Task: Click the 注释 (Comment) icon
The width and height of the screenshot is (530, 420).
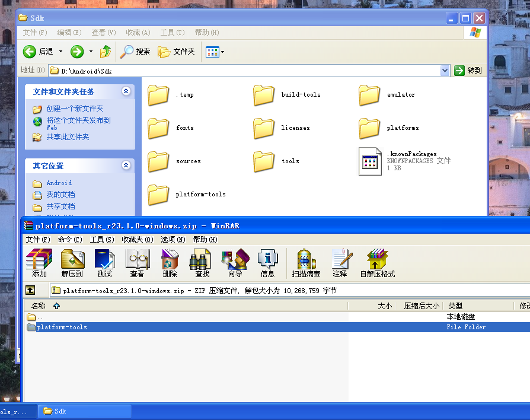Action: [x=340, y=263]
